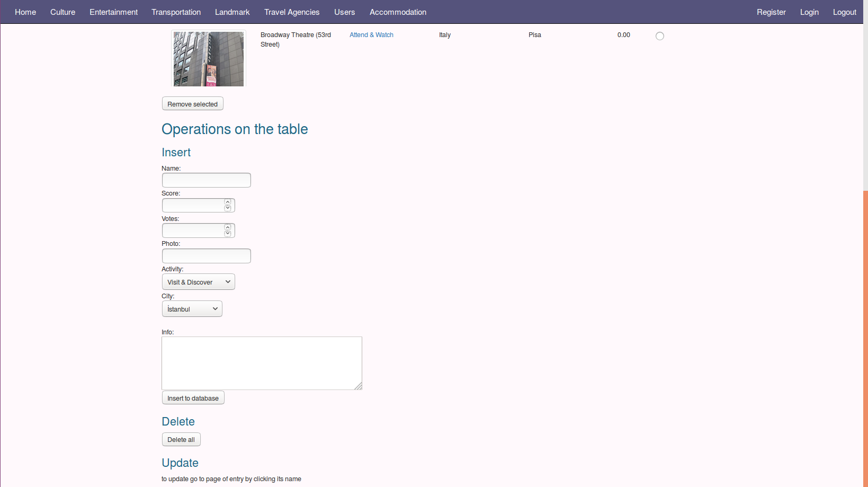Go to the Culture page
This screenshot has height=487, width=868.
pyautogui.click(x=62, y=12)
